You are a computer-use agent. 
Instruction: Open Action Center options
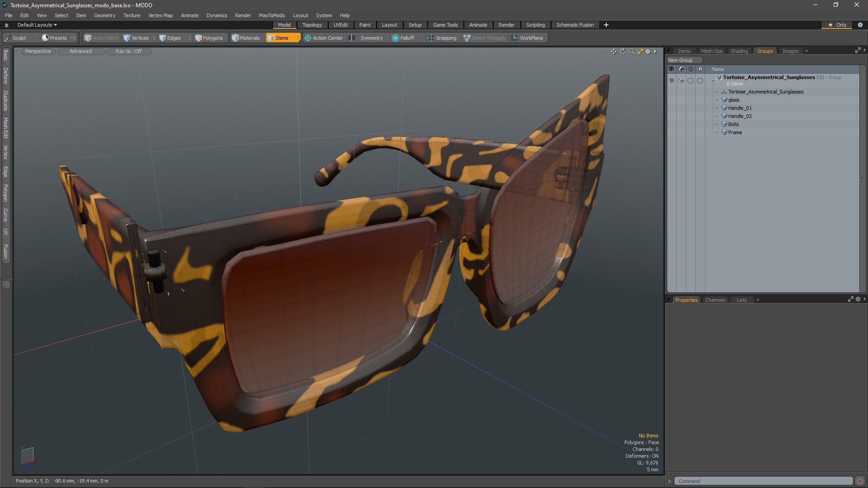(x=324, y=38)
